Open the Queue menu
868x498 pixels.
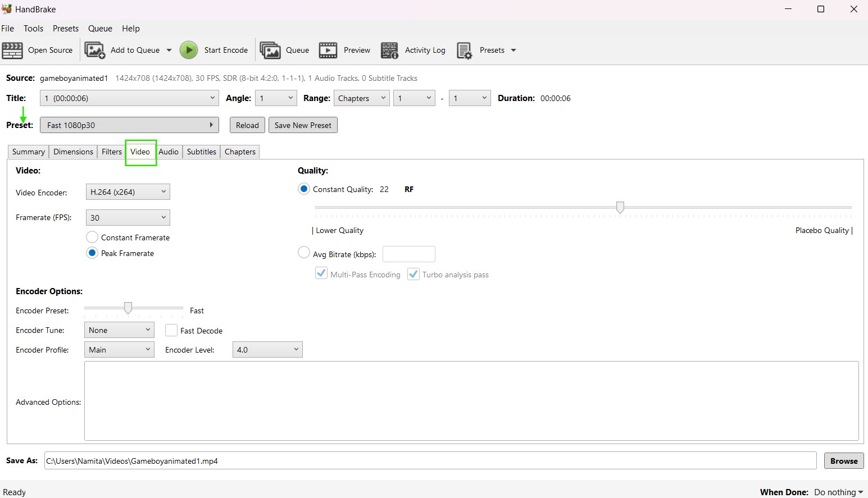tap(100, 29)
